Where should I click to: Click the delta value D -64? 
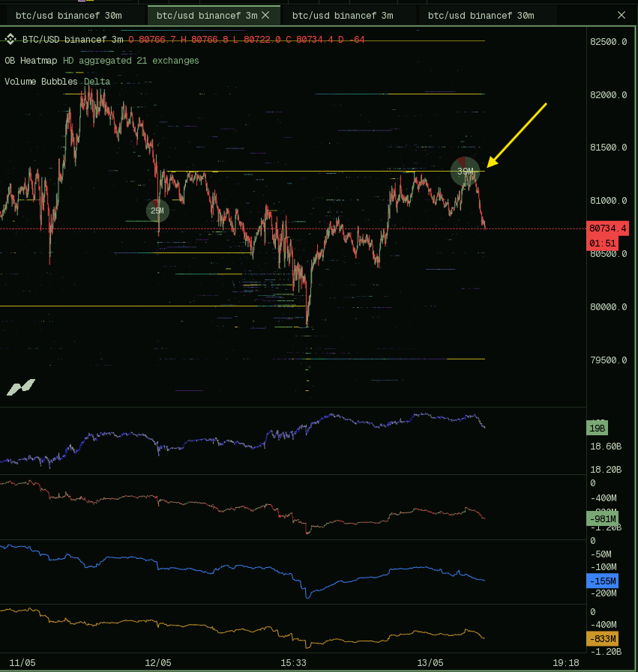click(x=351, y=40)
